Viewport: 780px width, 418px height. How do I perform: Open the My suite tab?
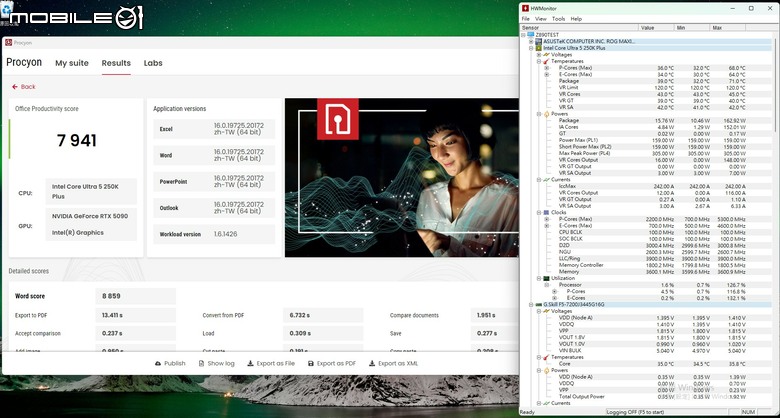(x=72, y=63)
